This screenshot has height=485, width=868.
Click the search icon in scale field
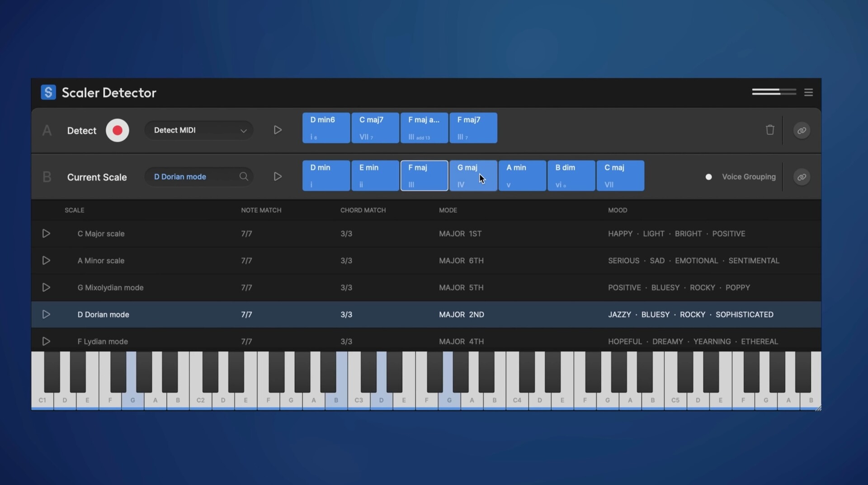[x=244, y=177]
